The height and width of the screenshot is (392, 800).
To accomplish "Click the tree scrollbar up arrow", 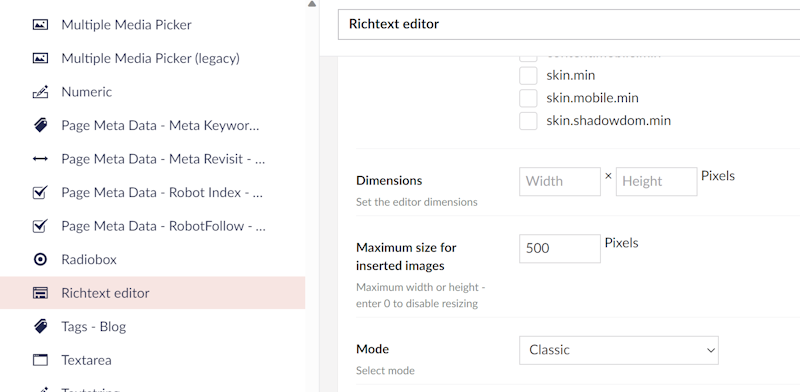I will click(312, 4).
